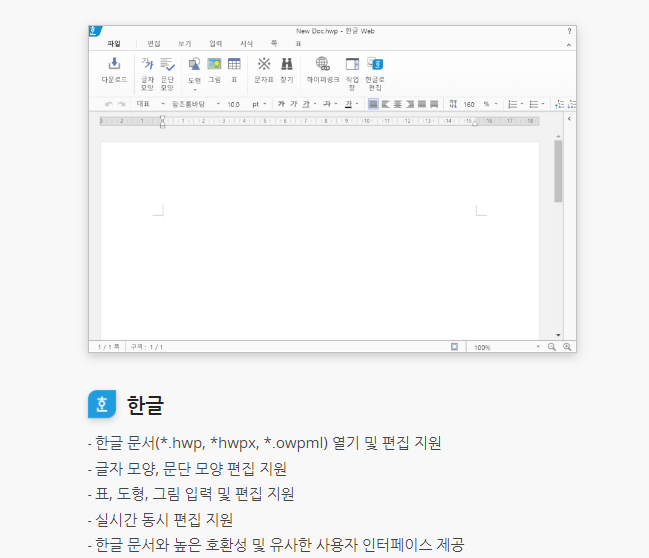Image resolution: width=649 pixels, height=558 pixels.
Task: Click the scroll up arrow
Action: click(x=558, y=136)
